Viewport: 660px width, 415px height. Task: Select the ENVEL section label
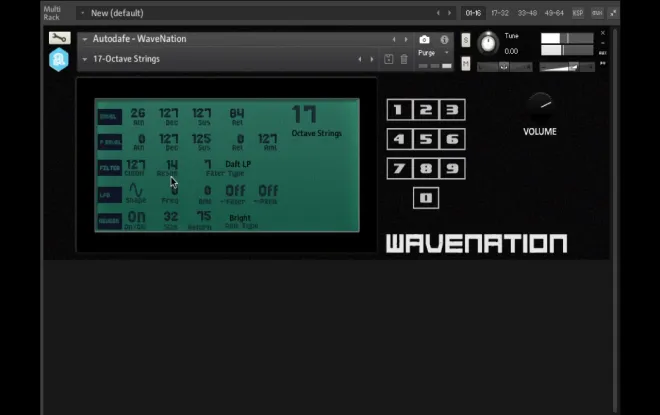tap(110, 117)
